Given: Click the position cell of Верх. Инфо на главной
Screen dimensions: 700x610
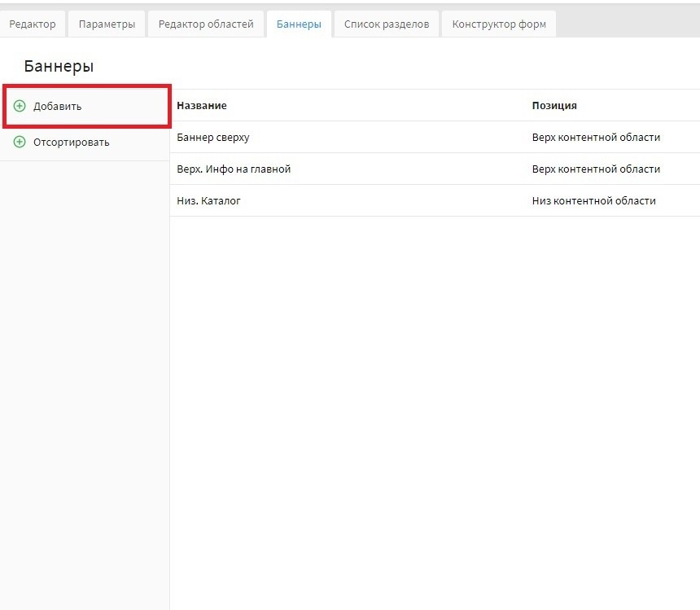Looking at the screenshot, I should [x=596, y=169].
